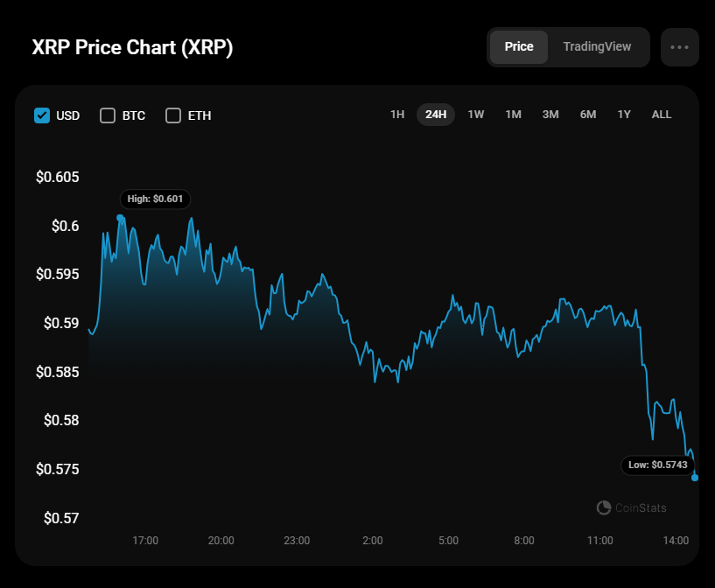Select the 24H time range
The height and width of the screenshot is (588, 715).
(436, 115)
